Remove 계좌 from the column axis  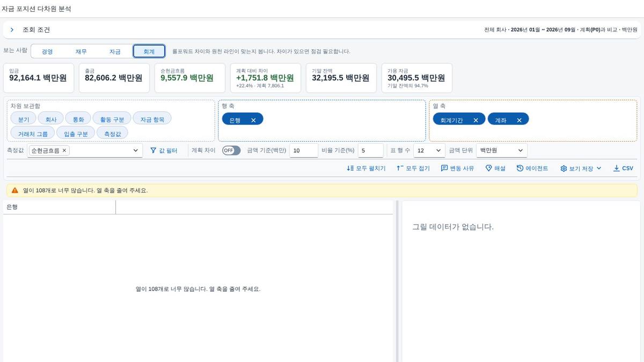click(x=519, y=120)
